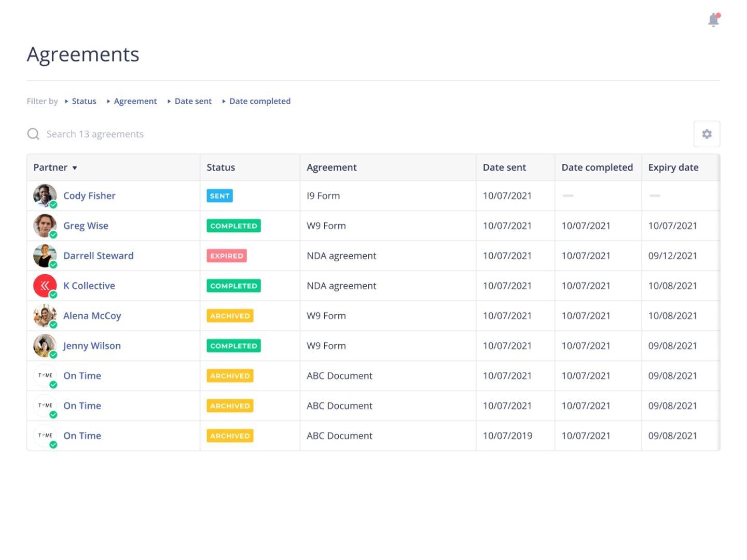Screen dimensions: 747x560
Task: Click the red EXPIRED status badge
Action: click(226, 256)
